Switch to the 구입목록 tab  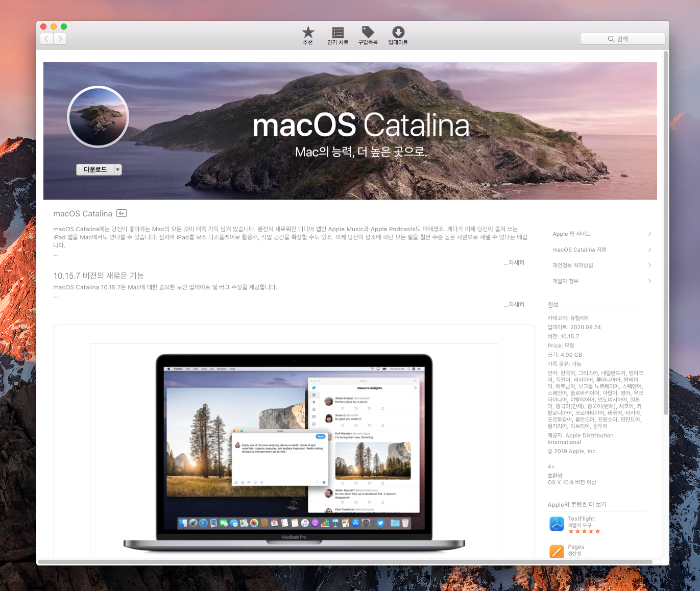pos(368,36)
